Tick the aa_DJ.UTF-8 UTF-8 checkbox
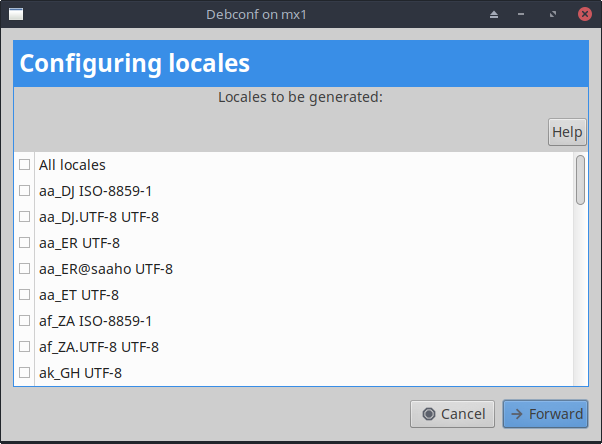The image size is (602, 444). [25, 217]
